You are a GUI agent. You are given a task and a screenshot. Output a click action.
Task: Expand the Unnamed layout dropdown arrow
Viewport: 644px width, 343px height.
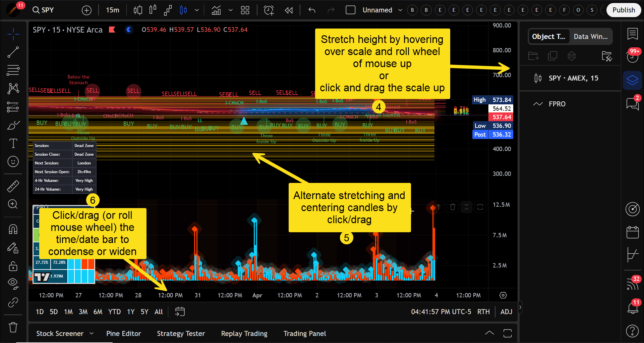click(x=400, y=10)
